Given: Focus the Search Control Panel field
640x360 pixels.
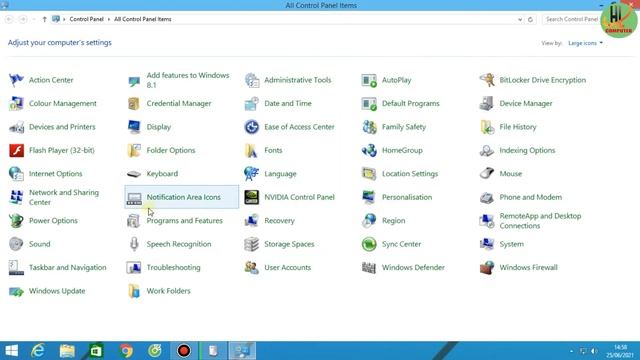Looking at the screenshot, I should (x=571, y=19).
